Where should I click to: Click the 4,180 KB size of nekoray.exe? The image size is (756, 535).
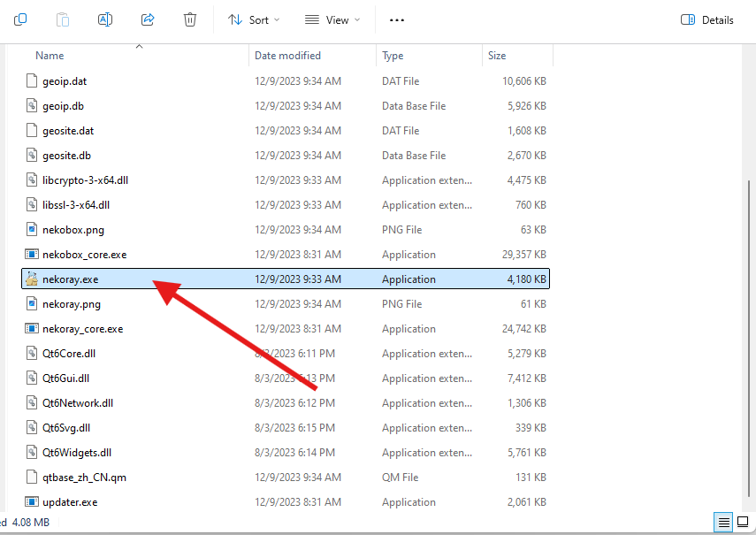[526, 279]
